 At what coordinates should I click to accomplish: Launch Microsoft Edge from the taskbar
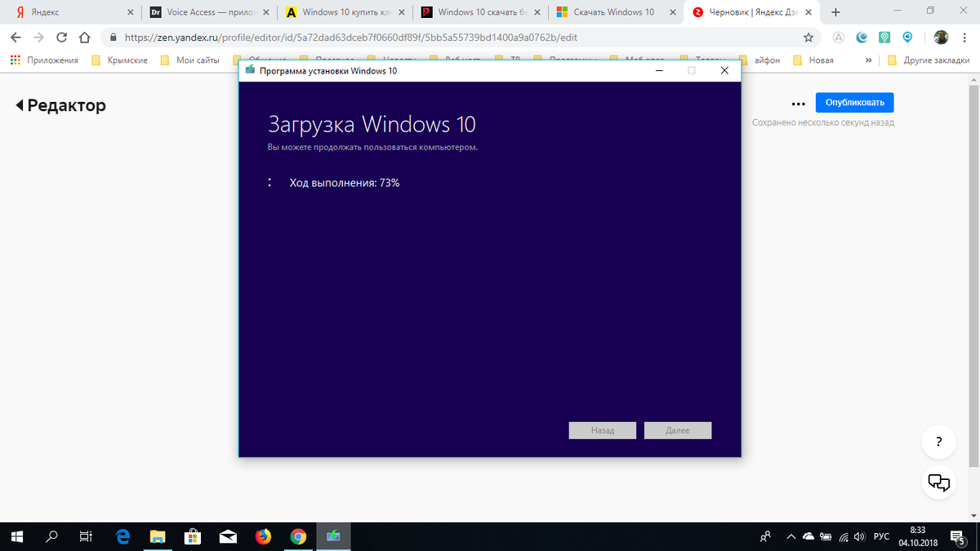click(122, 536)
